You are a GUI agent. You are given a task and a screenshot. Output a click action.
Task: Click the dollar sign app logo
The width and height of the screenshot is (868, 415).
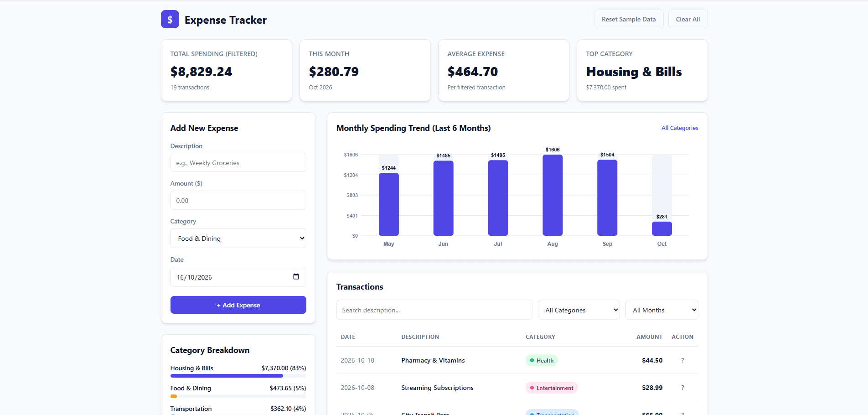[x=170, y=19]
